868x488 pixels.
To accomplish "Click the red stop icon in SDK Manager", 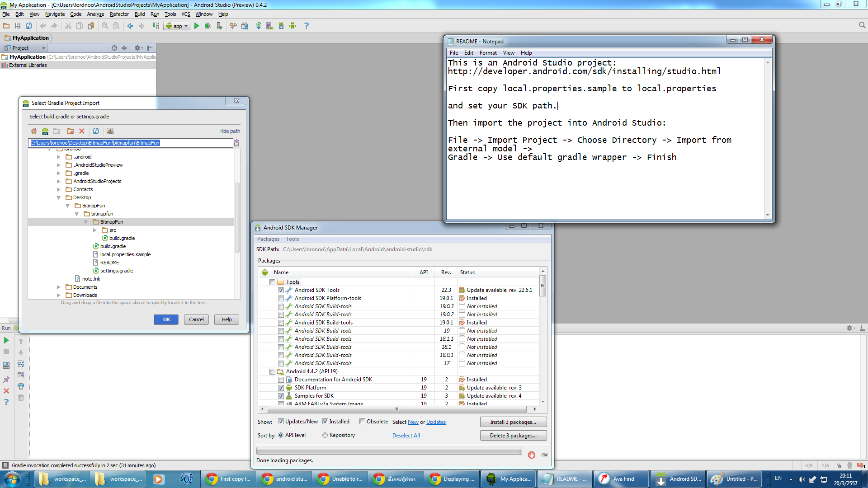I will pyautogui.click(x=532, y=455).
